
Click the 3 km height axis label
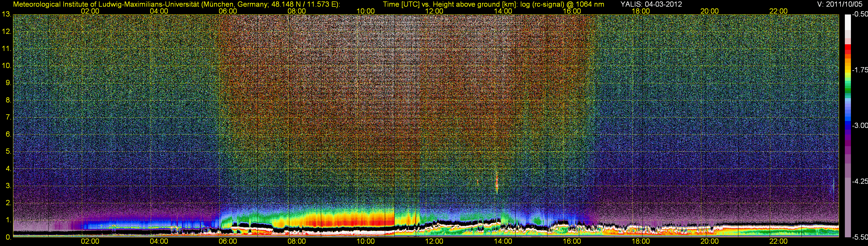click(8, 186)
